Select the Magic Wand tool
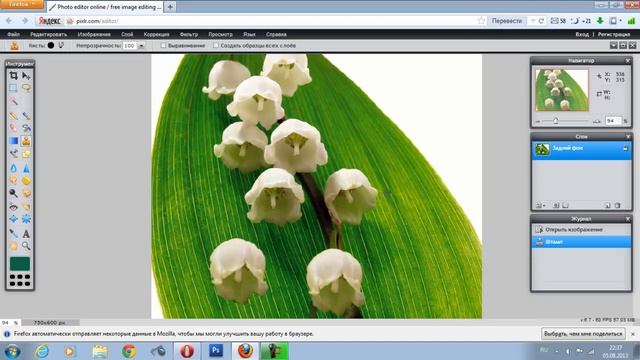640x360 pixels. [x=13, y=101]
